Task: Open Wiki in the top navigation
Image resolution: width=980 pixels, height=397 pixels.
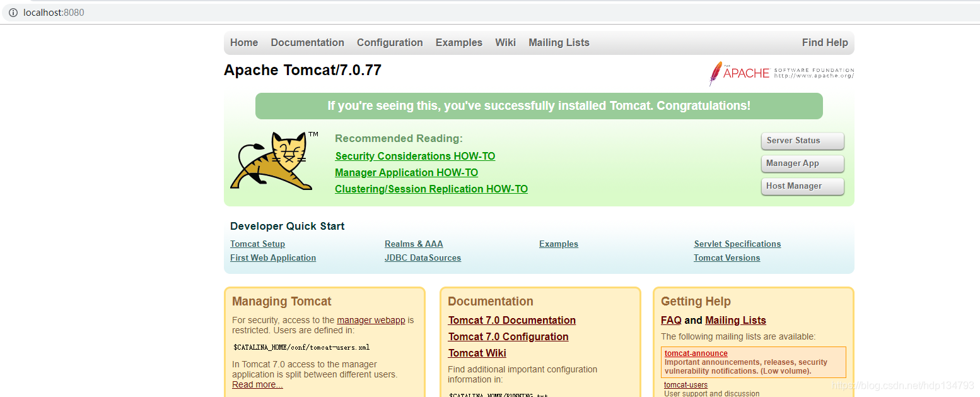Action: point(505,42)
